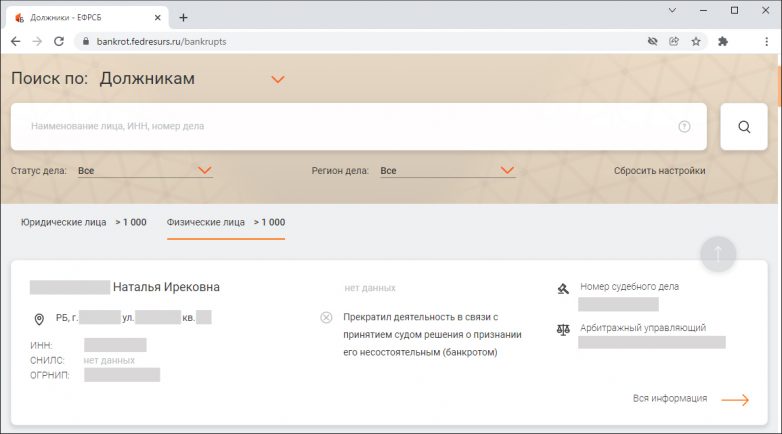Screen dimensions: 782x434
Task: Click the magnifier search button
Action: (x=744, y=127)
